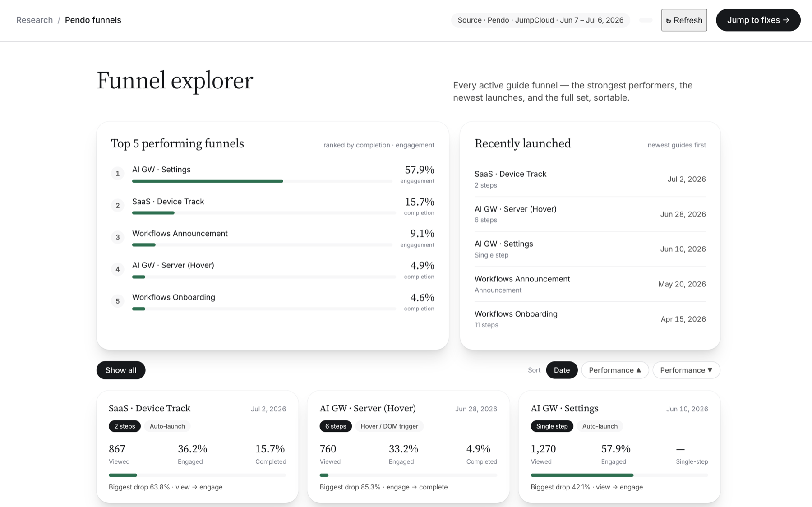
Task: Click the Hover / DOM trigger tag
Action: coord(389,426)
